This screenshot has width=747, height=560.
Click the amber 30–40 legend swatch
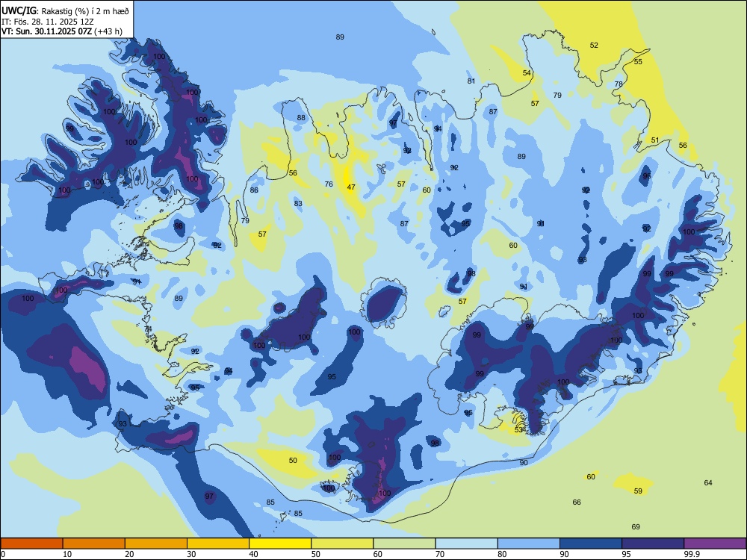218,544
